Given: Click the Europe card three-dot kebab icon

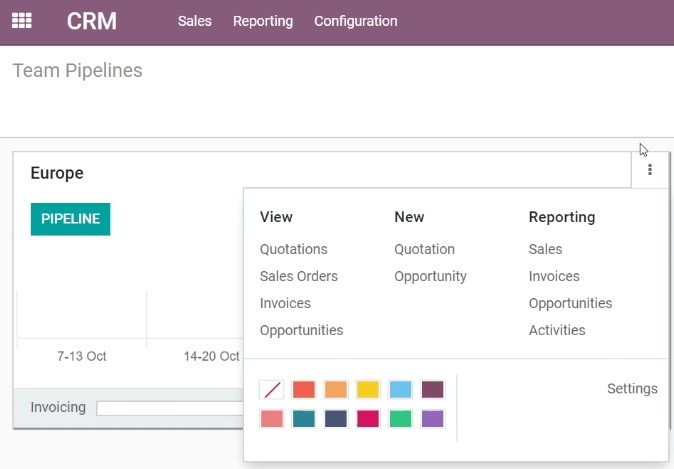Looking at the screenshot, I should 649,170.
